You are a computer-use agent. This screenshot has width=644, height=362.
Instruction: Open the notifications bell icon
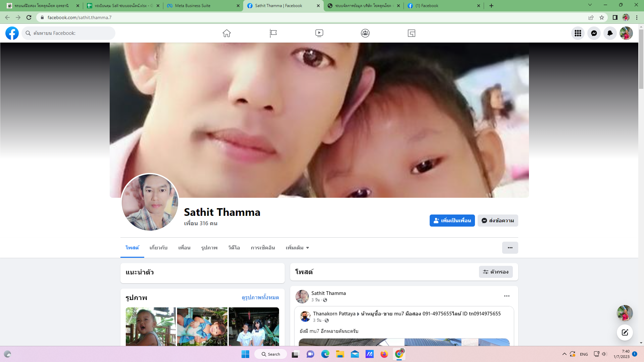click(610, 33)
